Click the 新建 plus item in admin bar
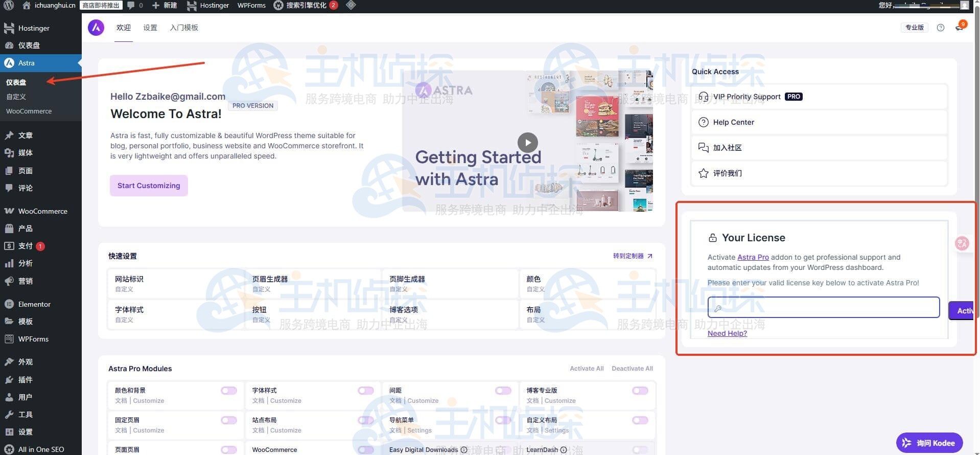The height and width of the screenshot is (455, 980). (165, 5)
